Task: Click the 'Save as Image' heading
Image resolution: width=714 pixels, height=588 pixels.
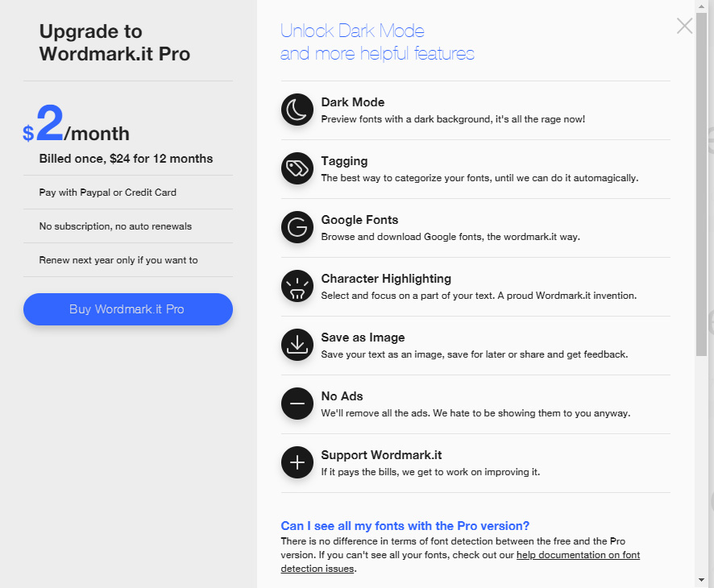Action: click(363, 337)
